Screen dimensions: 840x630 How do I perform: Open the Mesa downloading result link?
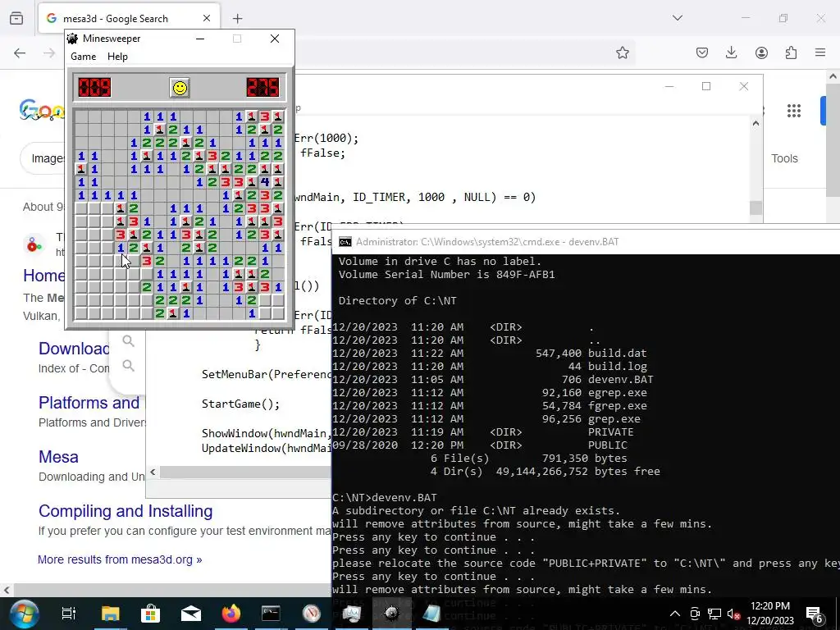coord(58,457)
